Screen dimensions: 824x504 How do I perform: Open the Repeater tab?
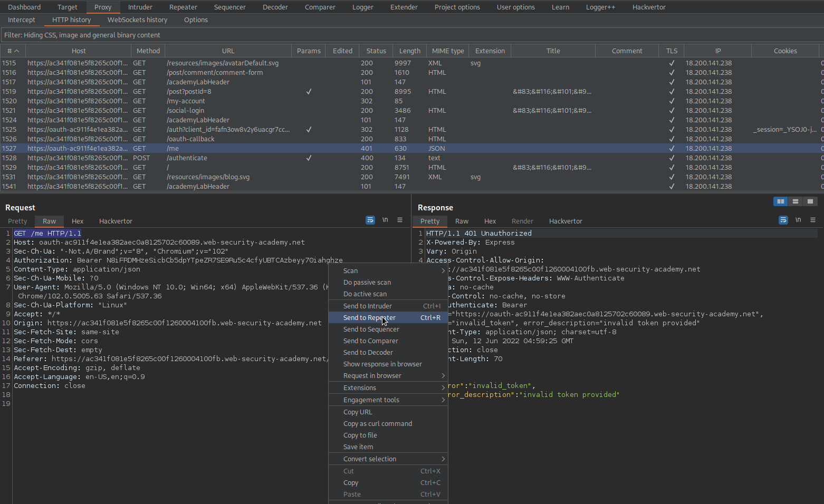click(x=183, y=7)
